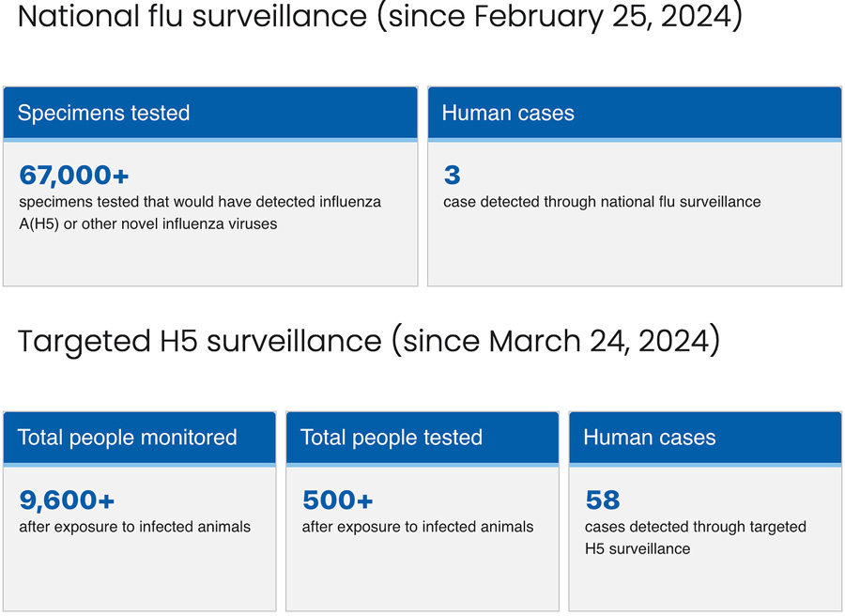The image size is (845, 616).
Task: Click the "(since March 24, 2024)" date text
Action: click(556, 341)
